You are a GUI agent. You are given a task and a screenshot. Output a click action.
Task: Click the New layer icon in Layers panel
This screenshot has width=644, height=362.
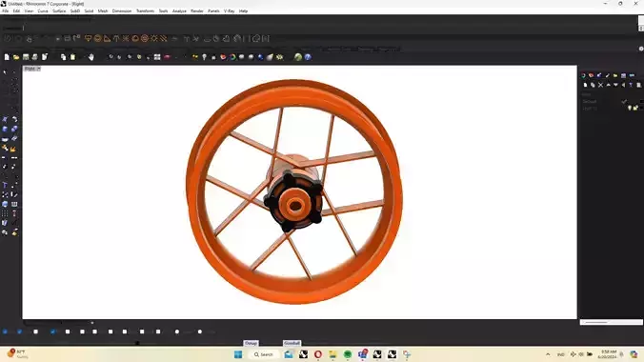pos(585,85)
